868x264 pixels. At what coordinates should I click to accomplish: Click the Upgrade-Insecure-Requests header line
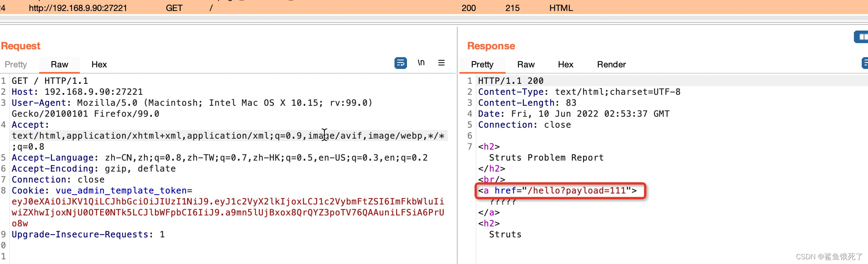click(88, 234)
